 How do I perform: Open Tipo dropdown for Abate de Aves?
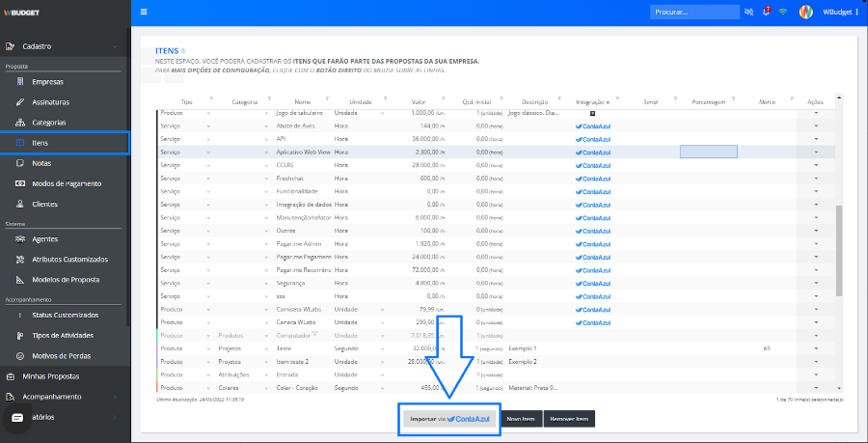[208, 126]
